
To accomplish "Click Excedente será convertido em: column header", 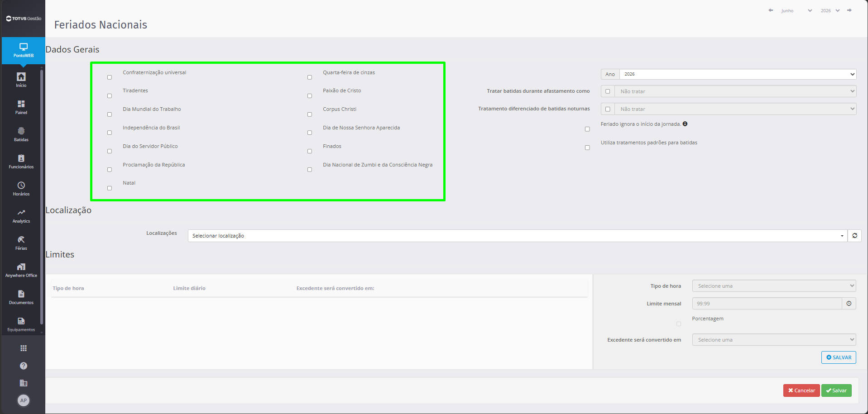I will (336, 288).
